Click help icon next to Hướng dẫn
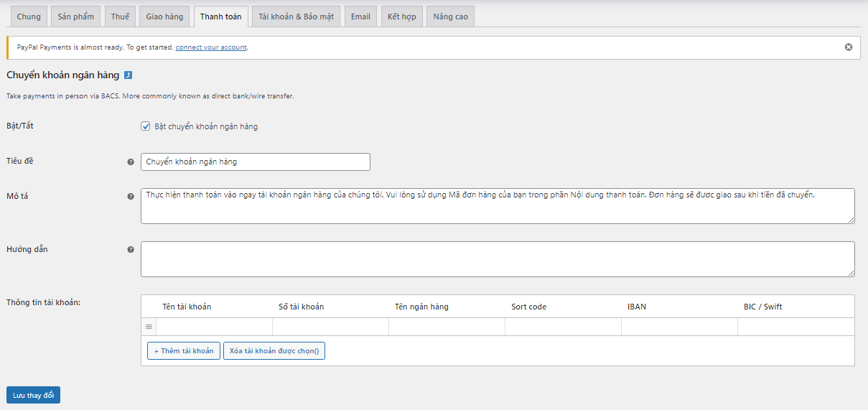This screenshot has width=868, height=410. point(131,250)
